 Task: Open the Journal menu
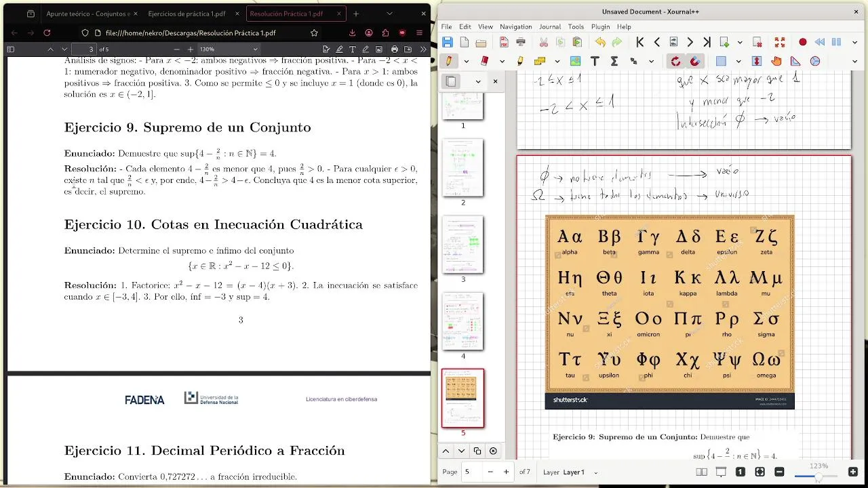click(x=550, y=26)
